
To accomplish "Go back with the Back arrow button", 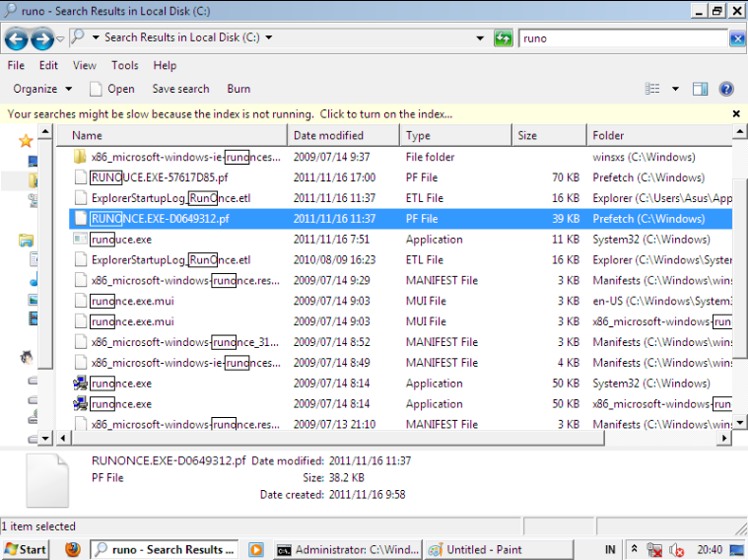I will (16, 39).
